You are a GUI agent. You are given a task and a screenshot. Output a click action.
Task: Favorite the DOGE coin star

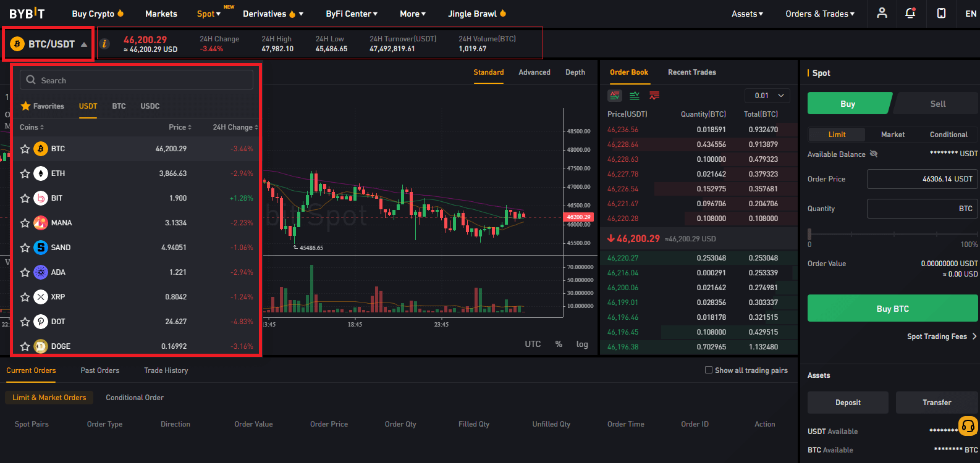25,346
